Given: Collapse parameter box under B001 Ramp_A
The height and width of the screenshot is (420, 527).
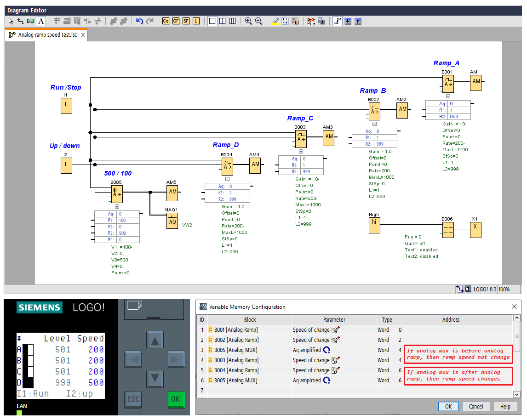Looking at the screenshot, I should (447, 96).
